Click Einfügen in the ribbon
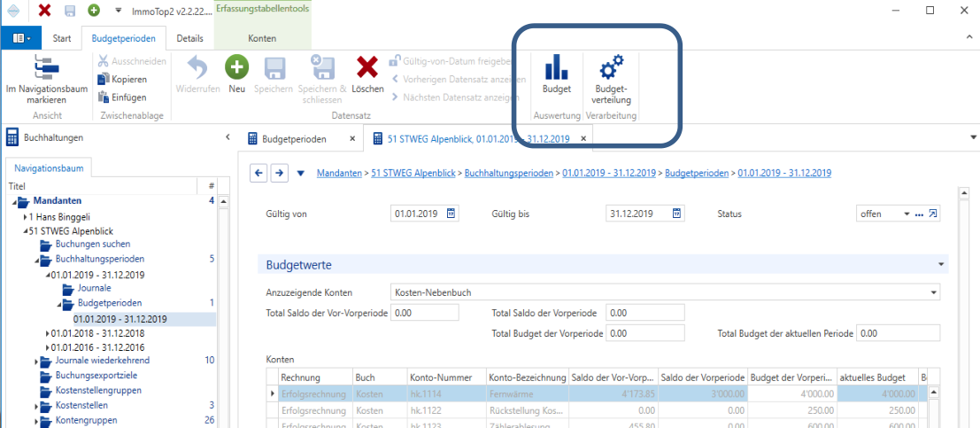980x428 pixels. point(122,97)
